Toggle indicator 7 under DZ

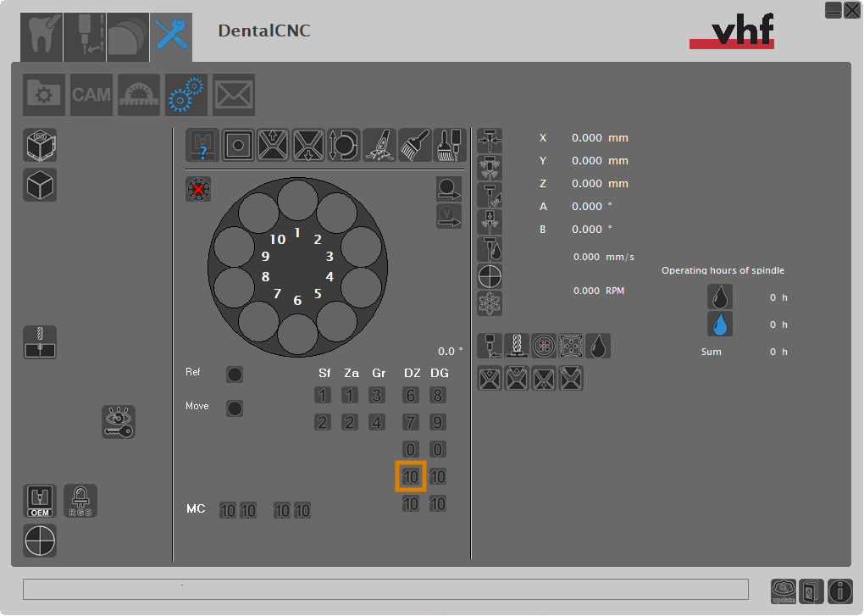pos(411,423)
